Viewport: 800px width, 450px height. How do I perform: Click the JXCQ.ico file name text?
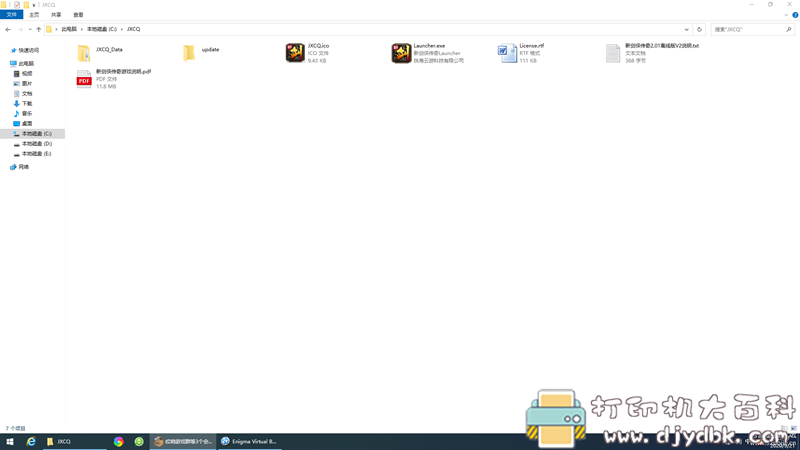[318, 46]
